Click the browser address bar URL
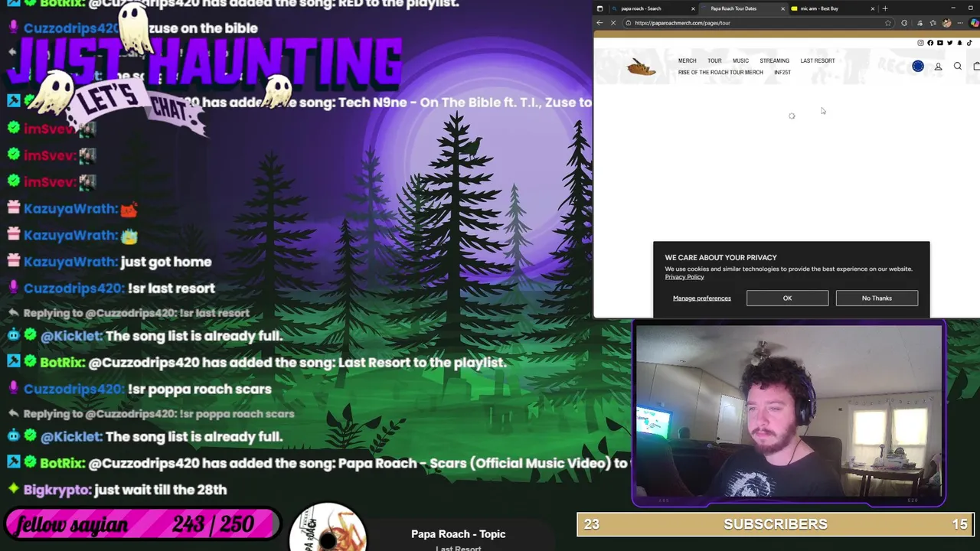The width and height of the screenshot is (980, 551). (682, 23)
